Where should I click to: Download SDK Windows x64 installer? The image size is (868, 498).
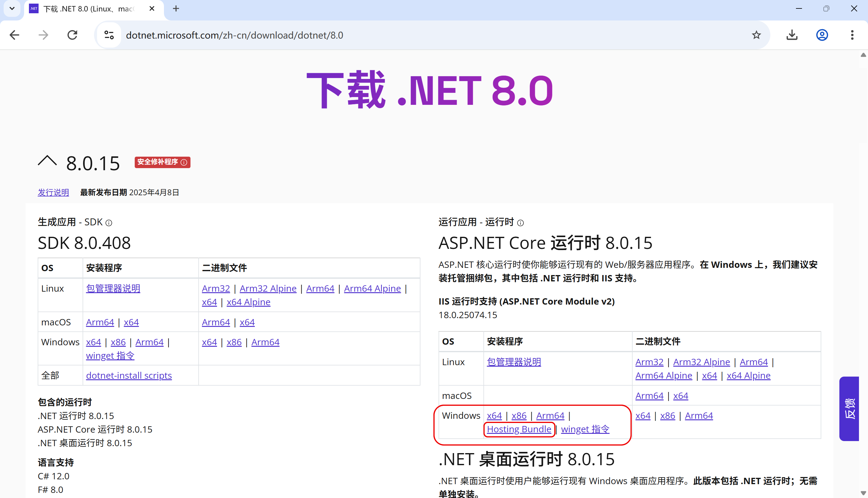click(93, 342)
